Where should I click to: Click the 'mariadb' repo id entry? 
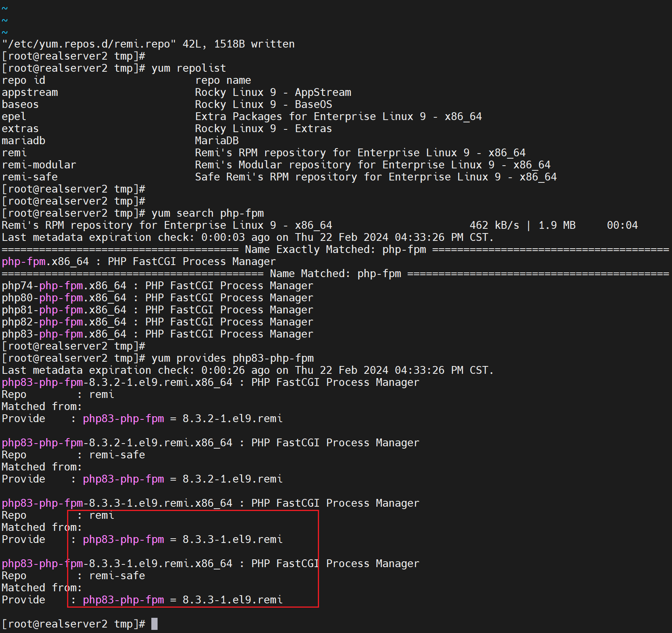(23, 141)
